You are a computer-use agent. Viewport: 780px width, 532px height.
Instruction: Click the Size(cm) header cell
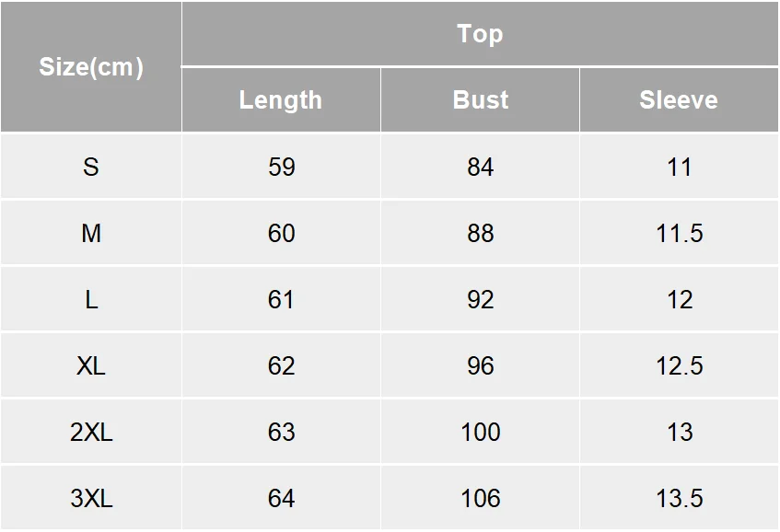tap(91, 67)
